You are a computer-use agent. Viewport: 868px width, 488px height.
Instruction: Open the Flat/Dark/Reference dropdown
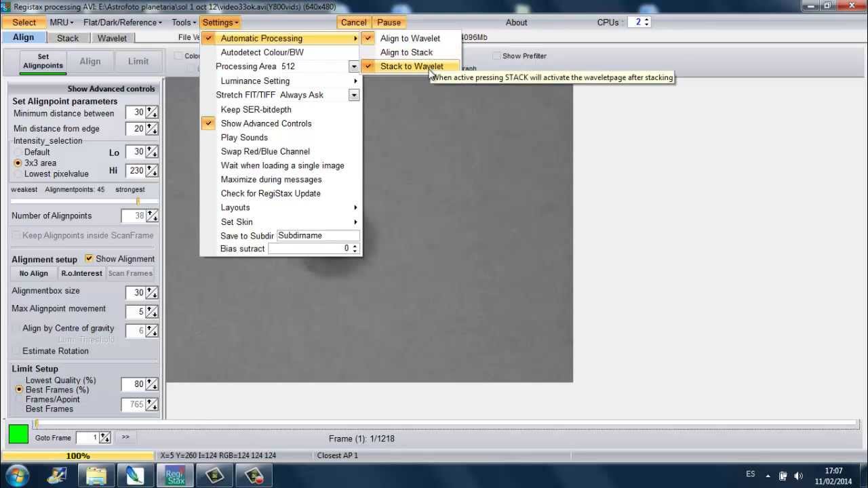pyautogui.click(x=122, y=22)
